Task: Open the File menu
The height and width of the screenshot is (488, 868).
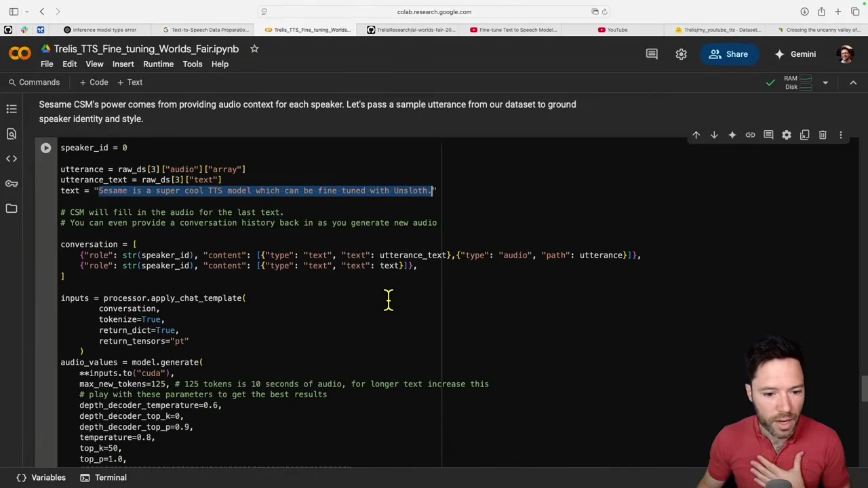Action: tap(47, 64)
